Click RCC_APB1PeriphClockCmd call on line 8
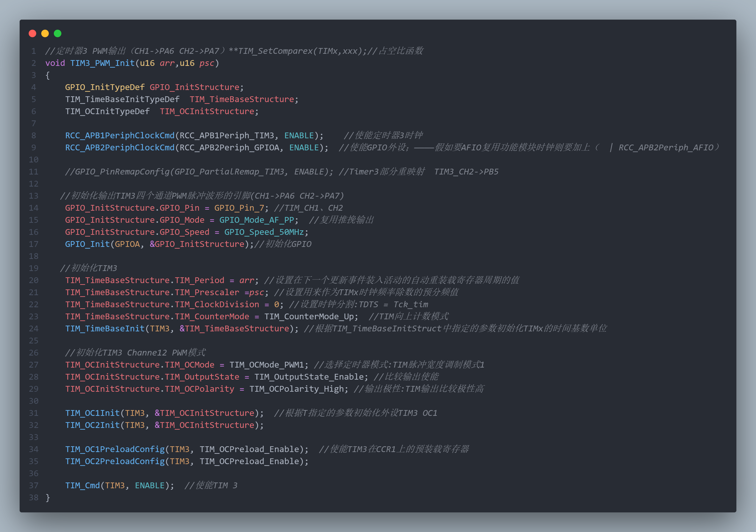The width and height of the screenshot is (756, 532). [120, 135]
